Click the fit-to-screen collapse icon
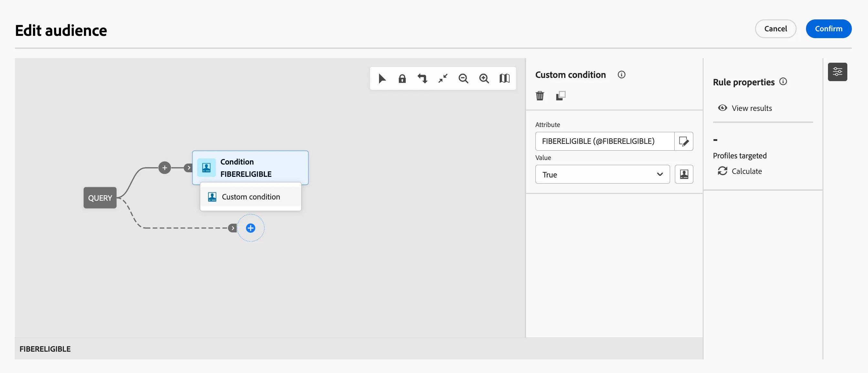Image resolution: width=868 pixels, height=373 pixels. click(x=443, y=79)
